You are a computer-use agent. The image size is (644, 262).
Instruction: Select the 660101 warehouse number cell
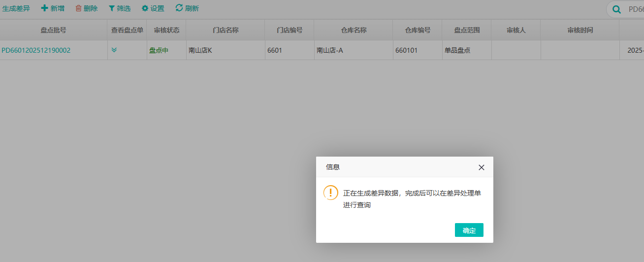418,50
